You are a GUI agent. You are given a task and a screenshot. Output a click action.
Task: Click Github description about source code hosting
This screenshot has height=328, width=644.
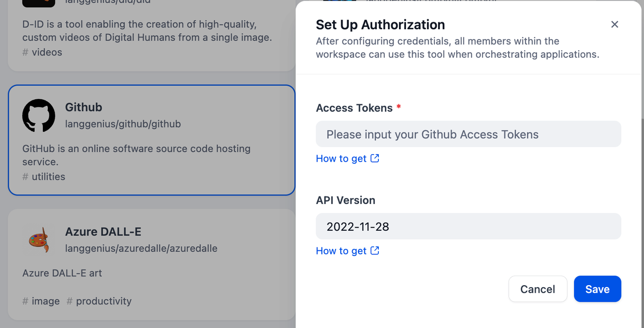[x=136, y=155]
